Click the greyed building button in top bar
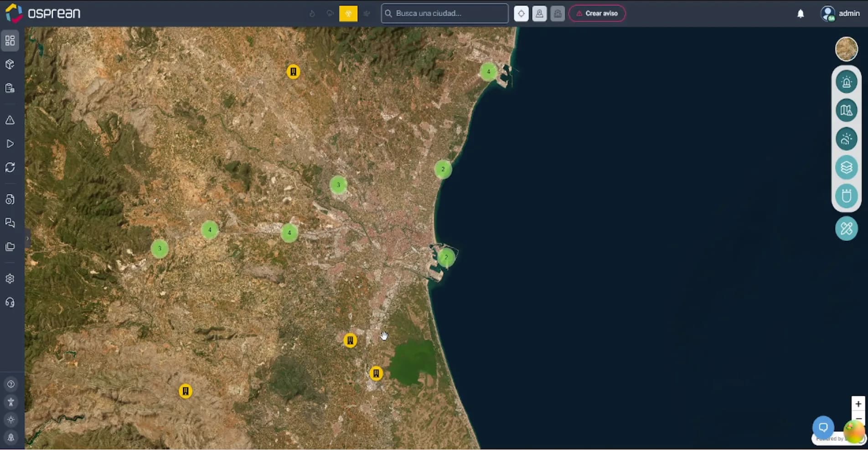The height and width of the screenshot is (450, 868). coord(558,14)
